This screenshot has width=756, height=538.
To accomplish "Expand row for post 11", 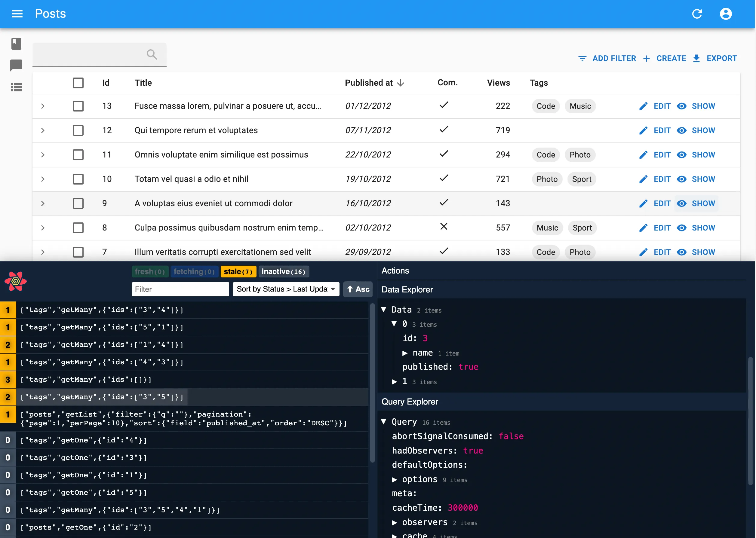I will click(x=43, y=155).
